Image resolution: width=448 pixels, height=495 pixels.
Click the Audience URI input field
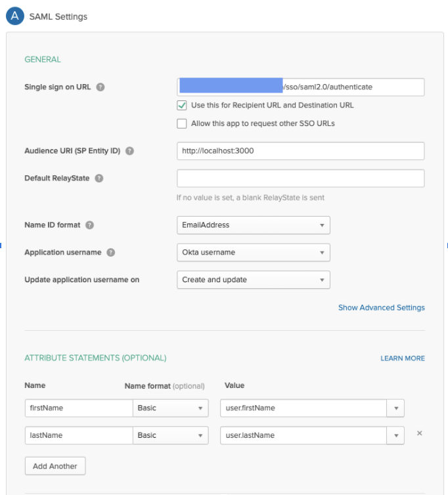tap(300, 151)
